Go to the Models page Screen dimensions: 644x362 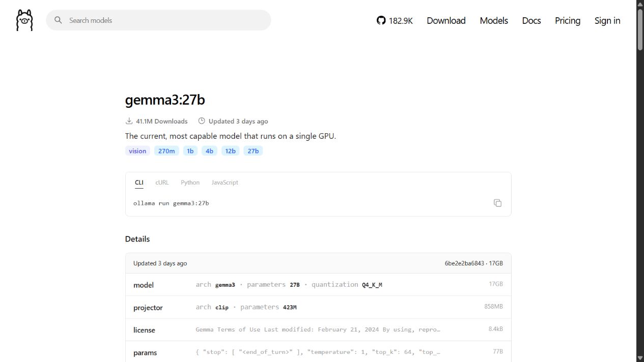[494, 20]
